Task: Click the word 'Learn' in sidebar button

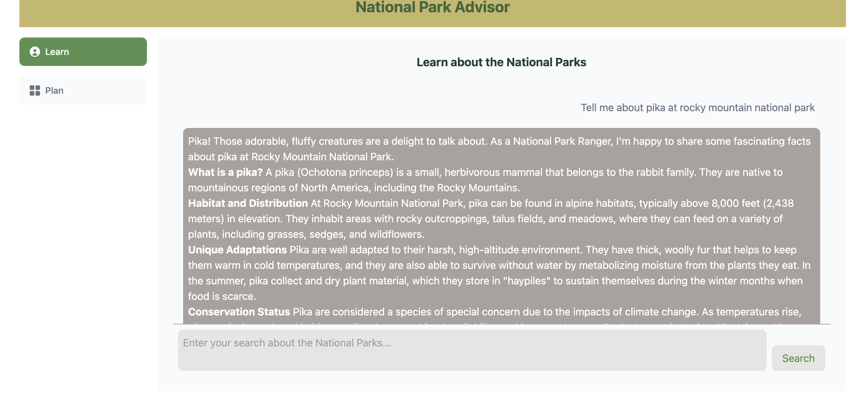Action: (57, 52)
